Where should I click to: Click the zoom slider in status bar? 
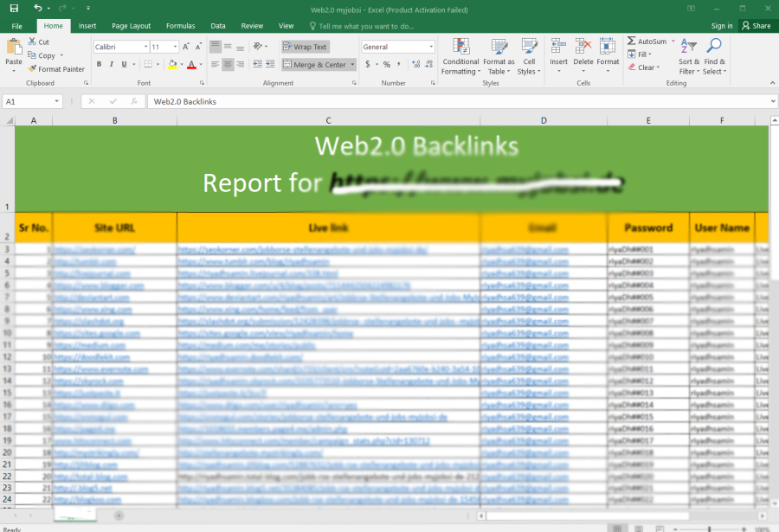[x=710, y=529]
